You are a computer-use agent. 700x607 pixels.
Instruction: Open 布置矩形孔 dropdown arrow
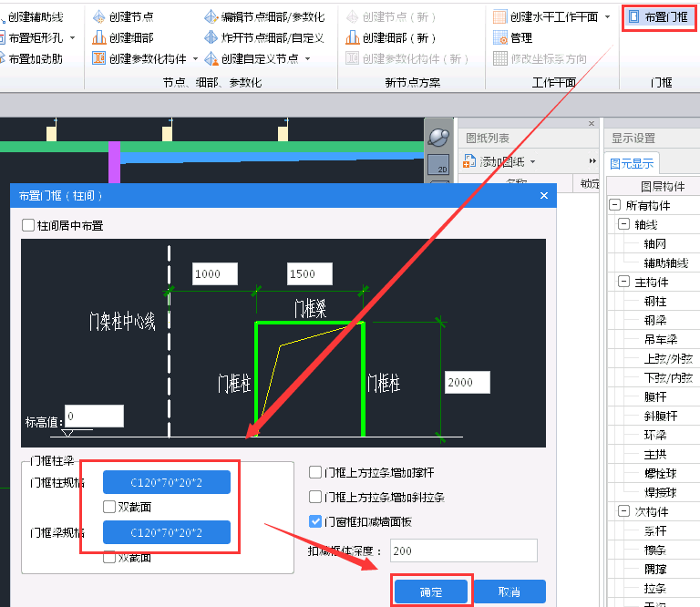[73, 38]
